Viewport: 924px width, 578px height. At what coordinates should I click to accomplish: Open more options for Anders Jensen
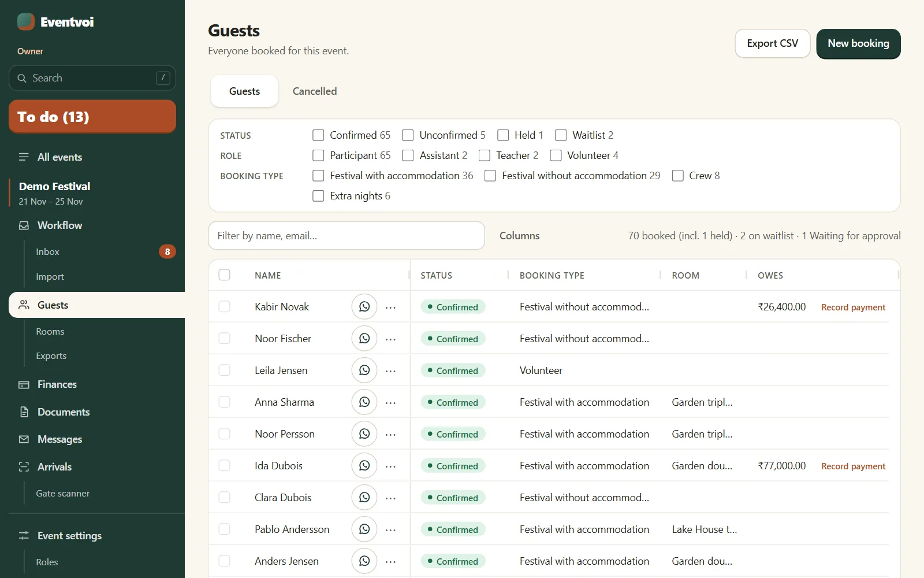point(391,562)
